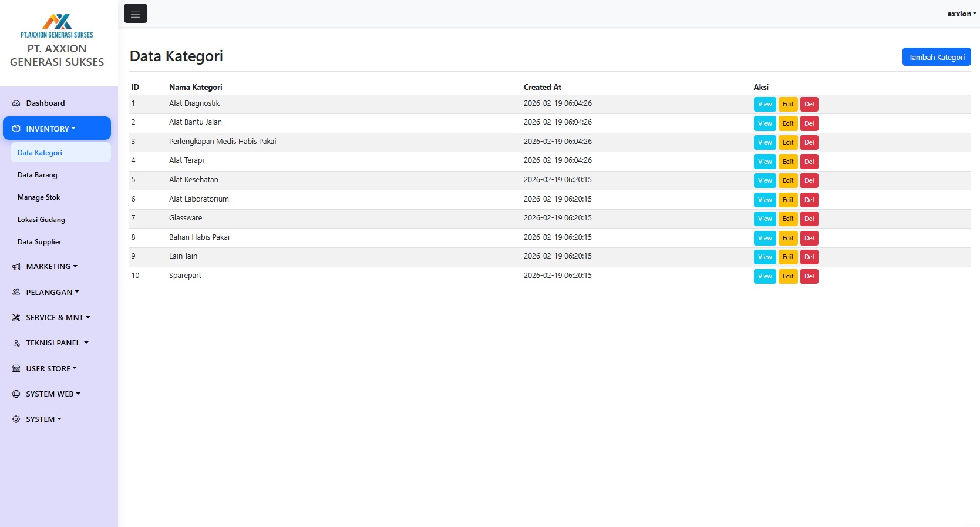
Task: Click the User Store shop icon
Action: click(16, 369)
